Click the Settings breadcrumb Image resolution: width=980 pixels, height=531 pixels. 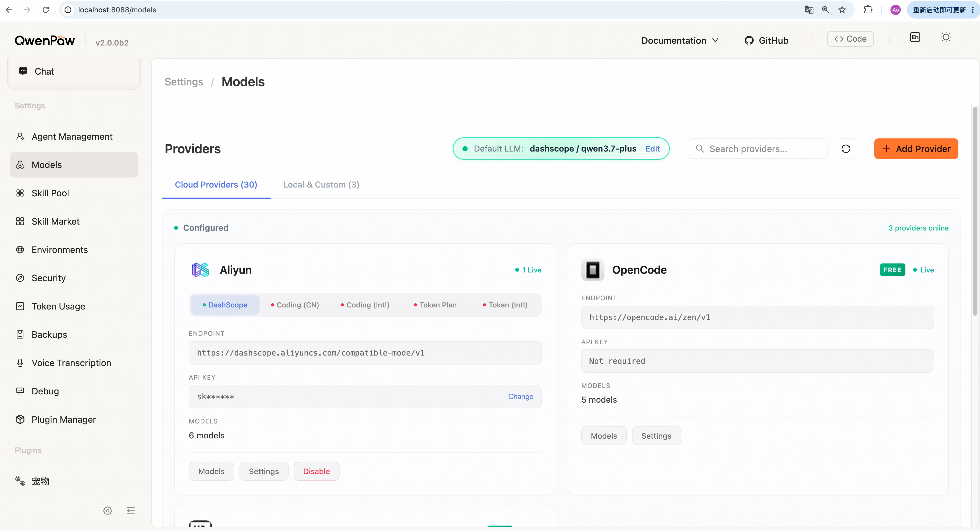184,82
